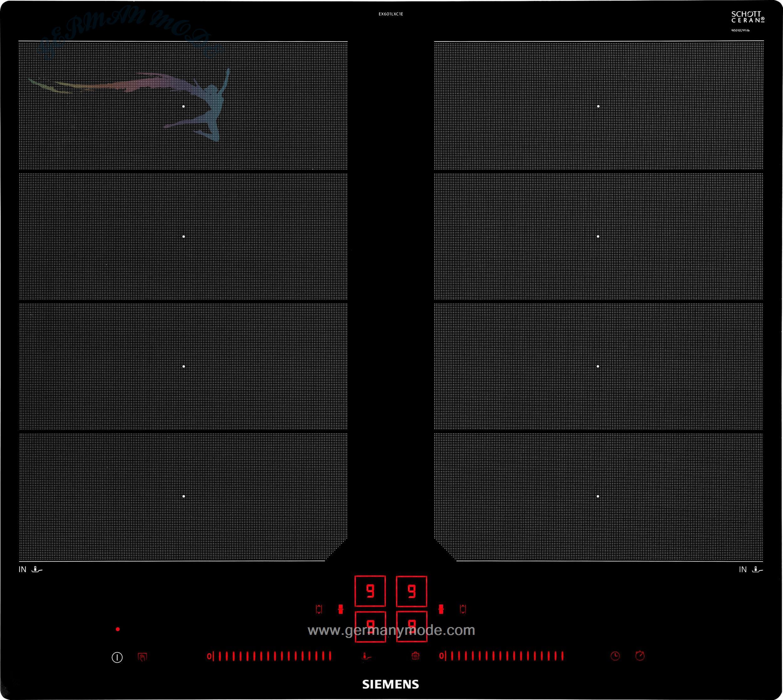The width and height of the screenshot is (783, 700).
Task: Tap the frying sensor icon between the sliders
Action: point(367,656)
